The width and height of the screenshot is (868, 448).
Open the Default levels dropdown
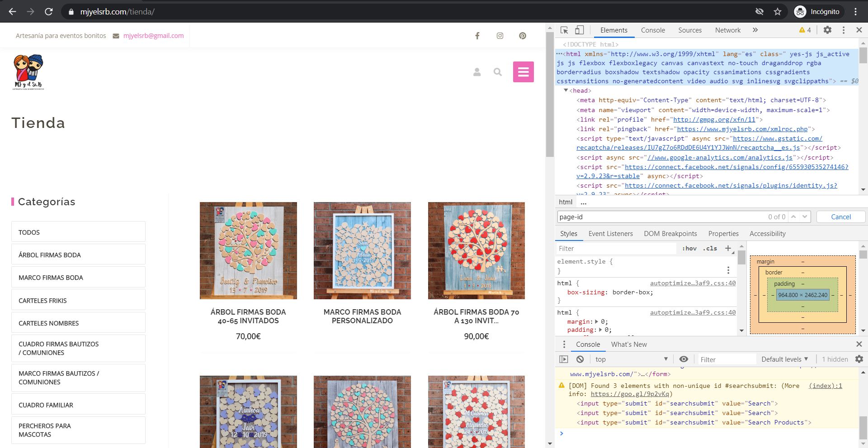tap(784, 359)
